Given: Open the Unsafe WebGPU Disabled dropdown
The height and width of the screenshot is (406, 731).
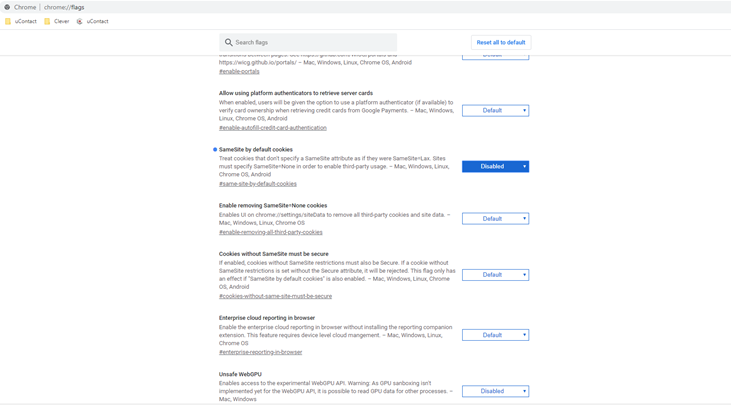Looking at the screenshot, I should pos(495,391).
